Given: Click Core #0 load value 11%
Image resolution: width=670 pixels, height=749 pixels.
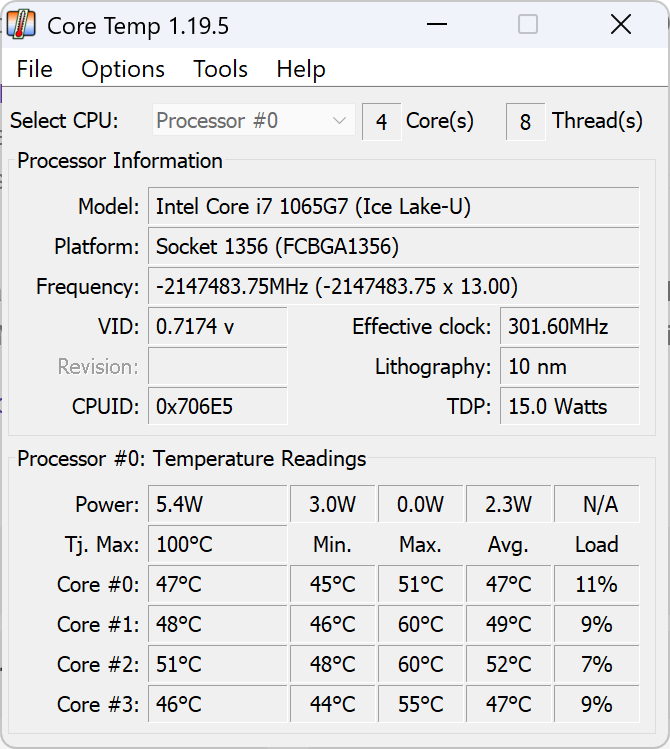Looking at the screenshot, I should pyautogui.click(x=596, y=584).
